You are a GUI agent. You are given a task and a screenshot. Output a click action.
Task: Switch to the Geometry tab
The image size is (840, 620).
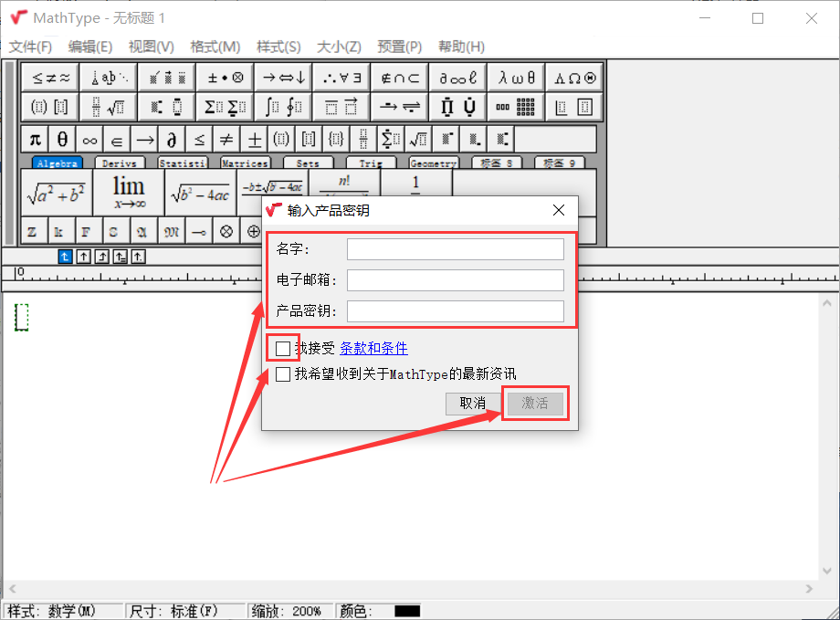click(x=434, y=163)
